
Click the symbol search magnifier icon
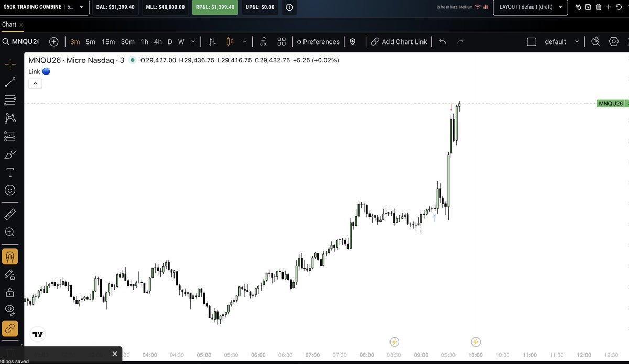tap(5, 42)
